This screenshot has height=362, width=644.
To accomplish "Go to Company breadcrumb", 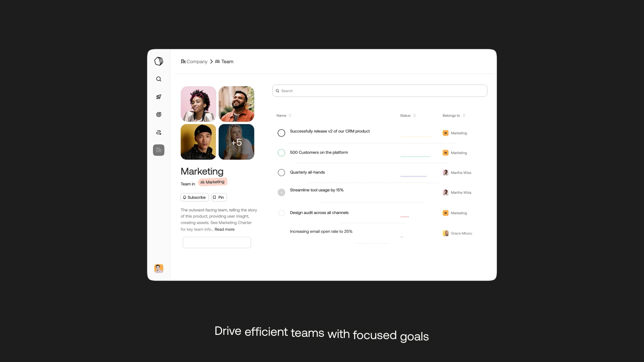I will (x=194, y=62).
